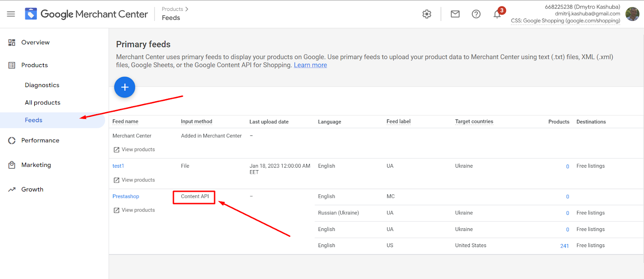Open the settings gear icon
The image size is (644, 279).
coord(427,14)
